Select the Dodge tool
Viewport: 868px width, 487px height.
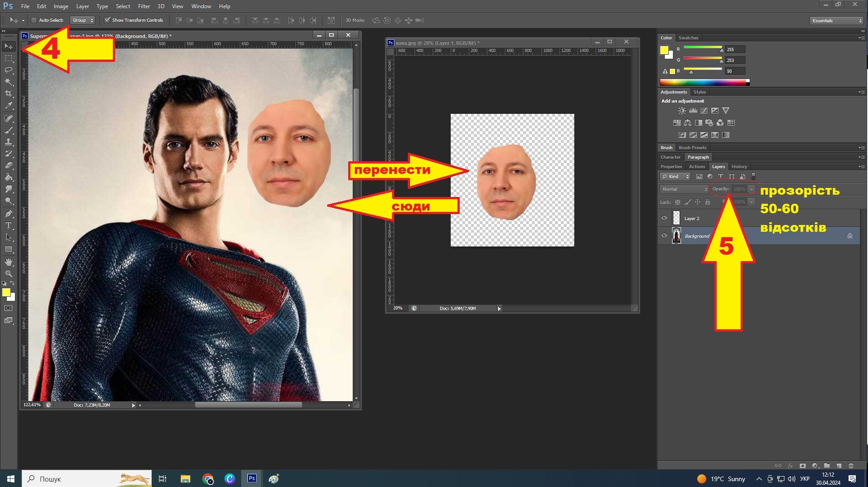coord(9,201)
